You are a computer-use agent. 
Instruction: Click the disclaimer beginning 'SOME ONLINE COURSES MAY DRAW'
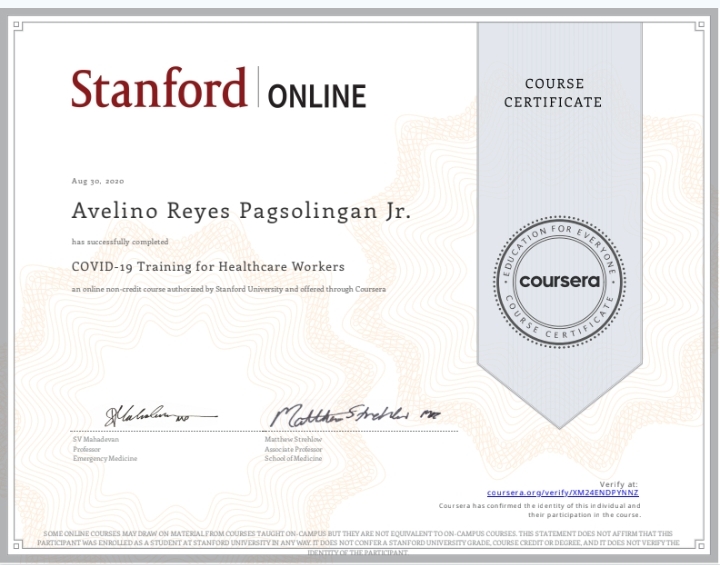click(358, 543)
